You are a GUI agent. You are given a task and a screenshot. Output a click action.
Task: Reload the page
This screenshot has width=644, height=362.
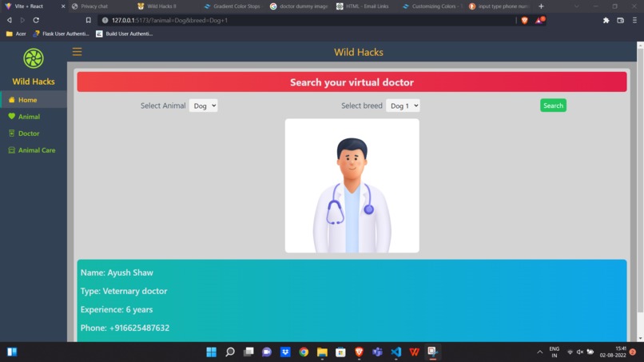click(x=36, y=20)
